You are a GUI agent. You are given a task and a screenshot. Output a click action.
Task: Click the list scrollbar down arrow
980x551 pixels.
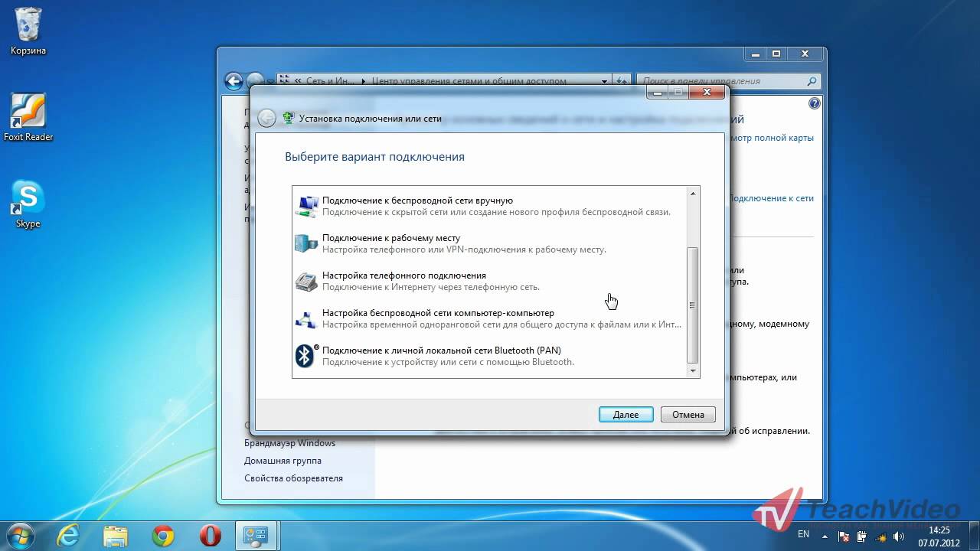693,371
